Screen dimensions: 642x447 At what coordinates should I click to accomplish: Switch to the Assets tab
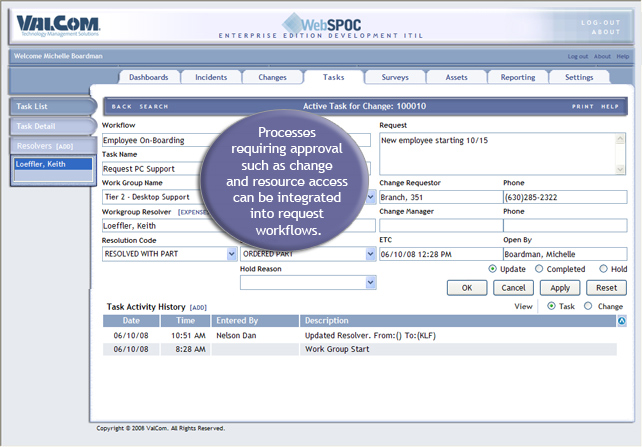pyautogui.click(x=457, y=77)
